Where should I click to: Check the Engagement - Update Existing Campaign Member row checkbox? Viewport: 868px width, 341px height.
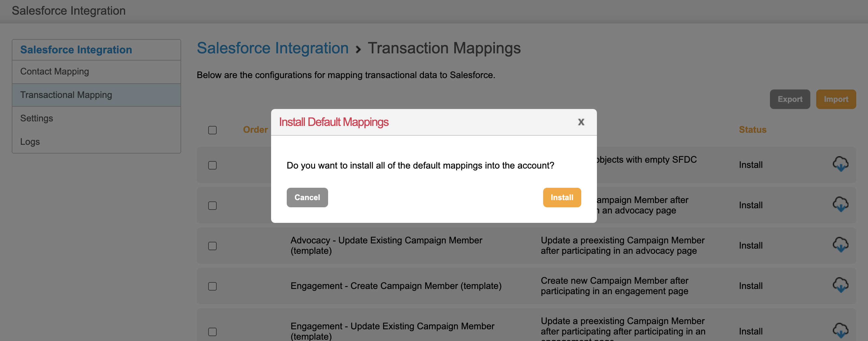click(212, 332)
